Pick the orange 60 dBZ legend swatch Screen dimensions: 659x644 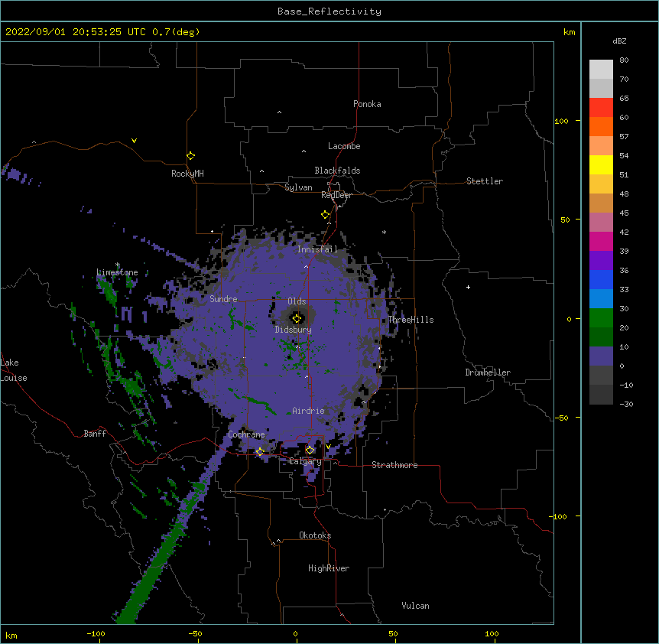(x=601, y=126)
